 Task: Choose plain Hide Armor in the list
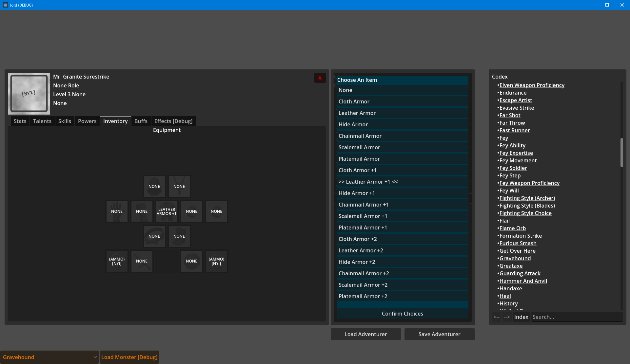403,124
